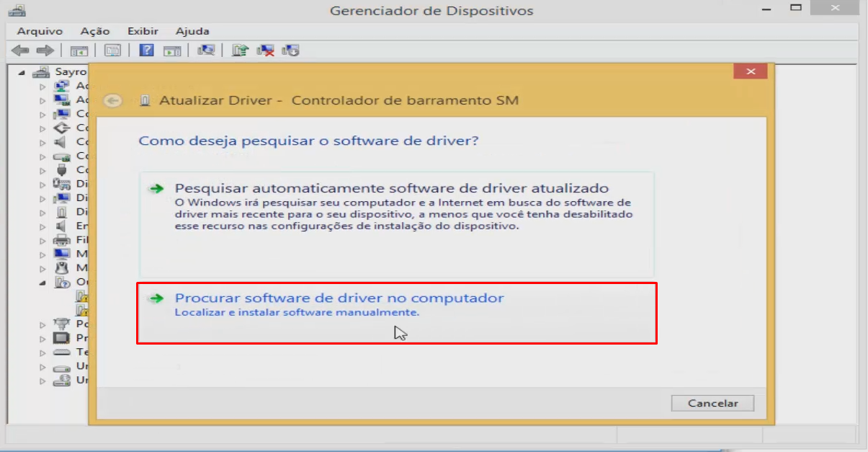The image size is (868, 452).
Task: Expand the "Pr" processors category
Action: point(42,338)
